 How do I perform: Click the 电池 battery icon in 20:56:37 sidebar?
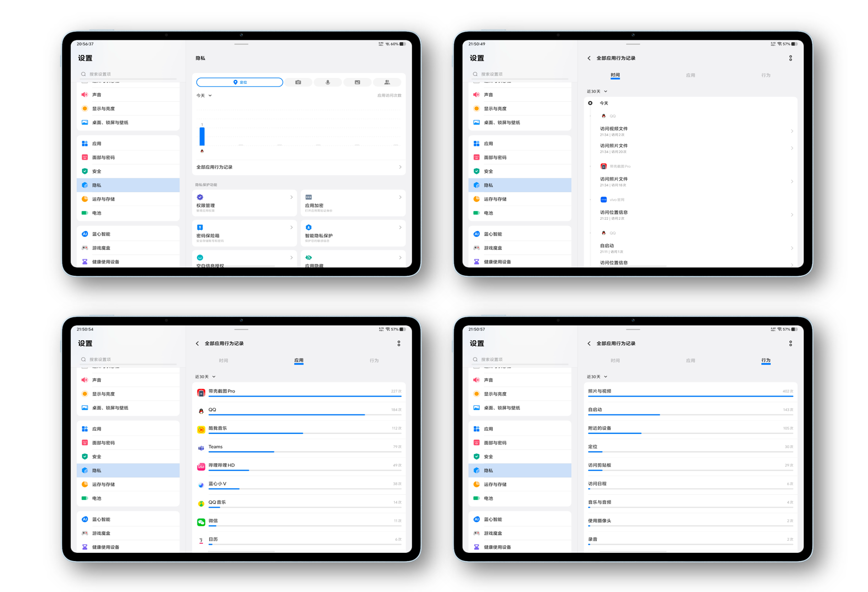[x=85, y=213]
